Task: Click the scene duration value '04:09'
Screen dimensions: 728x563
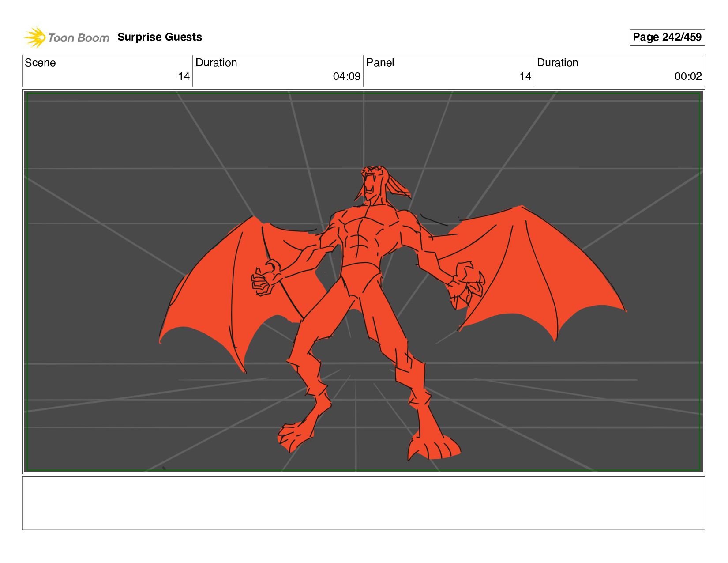Action: pyautogui.click(x=347, y=76)
